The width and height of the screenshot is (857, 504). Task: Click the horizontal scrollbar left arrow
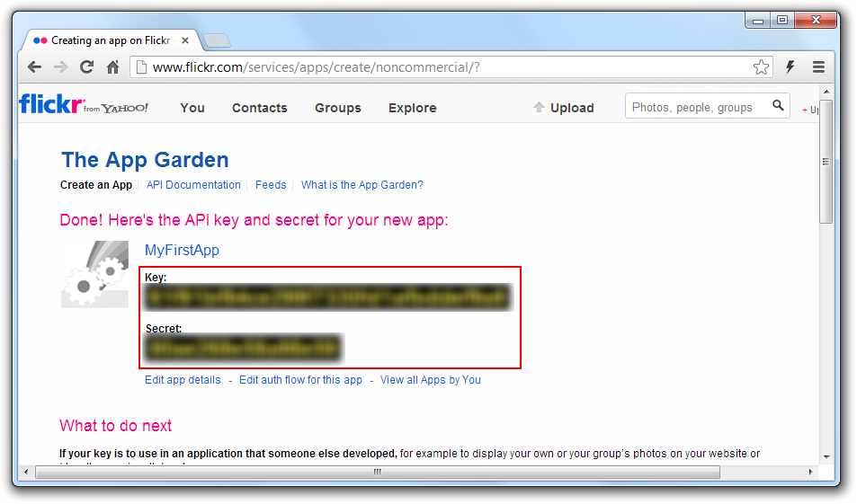click(x=26, y=472)
